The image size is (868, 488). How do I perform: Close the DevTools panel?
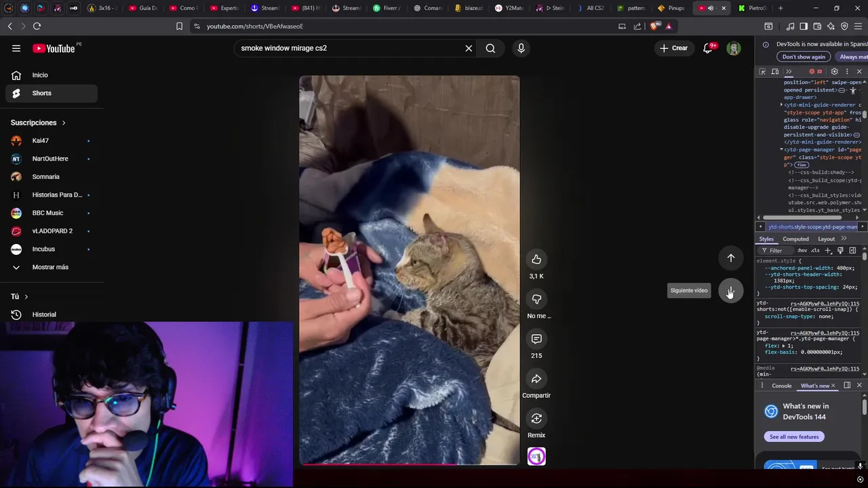click(859, 71)
